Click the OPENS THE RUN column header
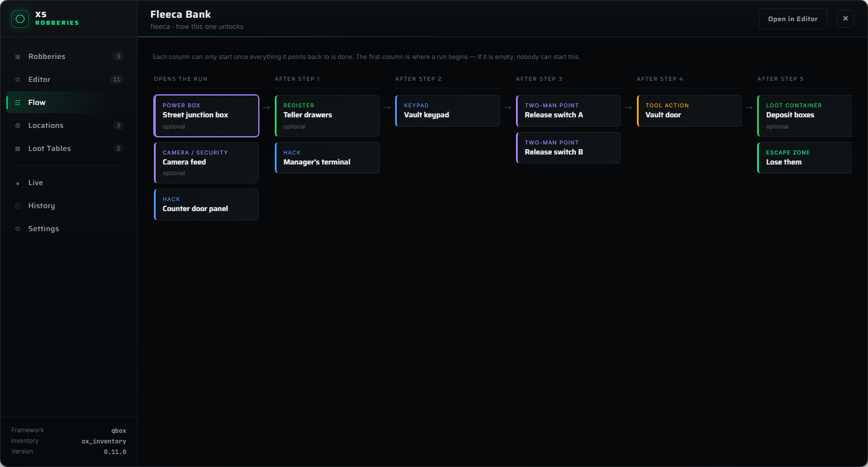The height and width of the screenshot is (467, 868). [x=180, y=79]
